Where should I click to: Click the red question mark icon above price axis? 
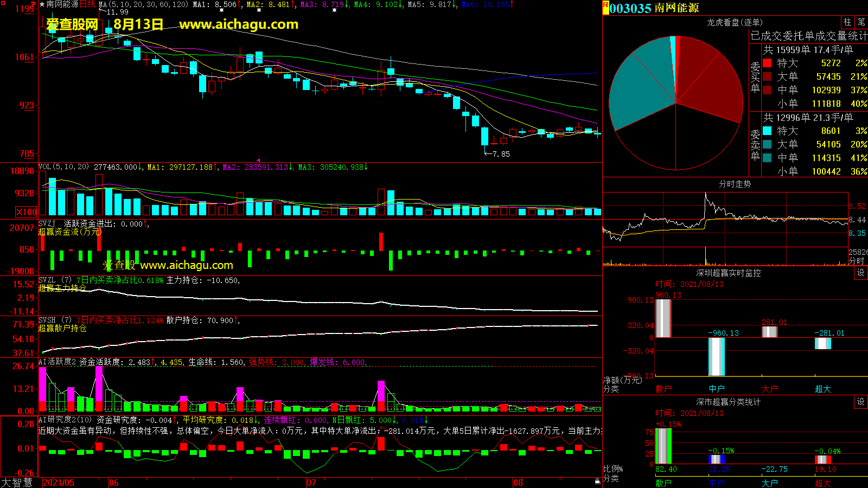point(34,5)
